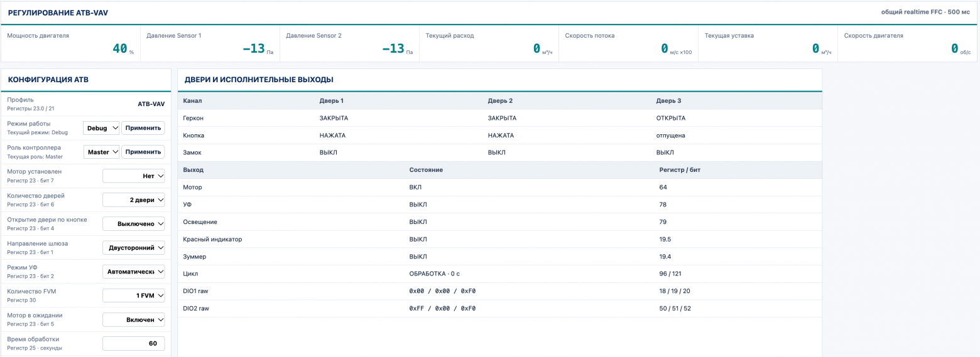Click Кнопка НАЖАТА cell under Дверь 2
The image size is (980, 357).
(501, 135)
